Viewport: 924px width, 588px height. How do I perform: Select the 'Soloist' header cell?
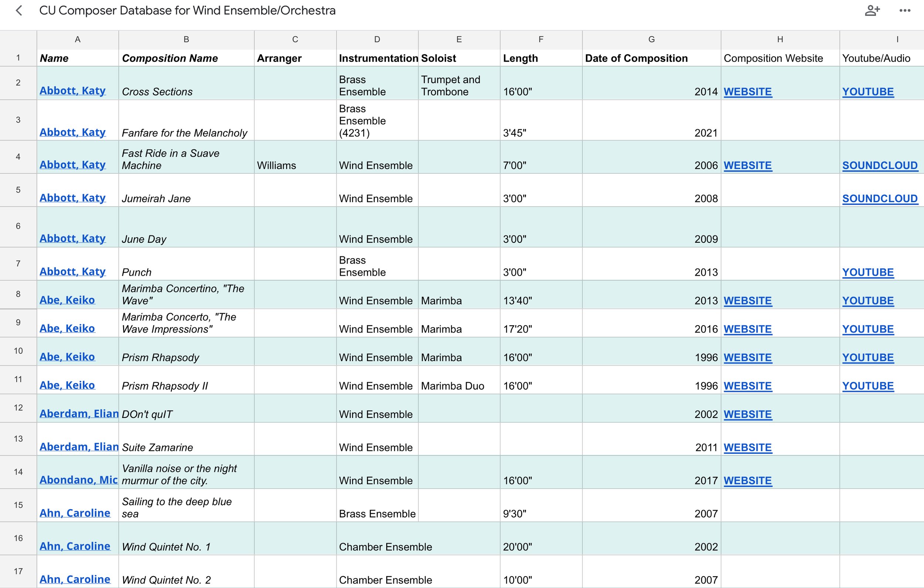click(459, 58)
